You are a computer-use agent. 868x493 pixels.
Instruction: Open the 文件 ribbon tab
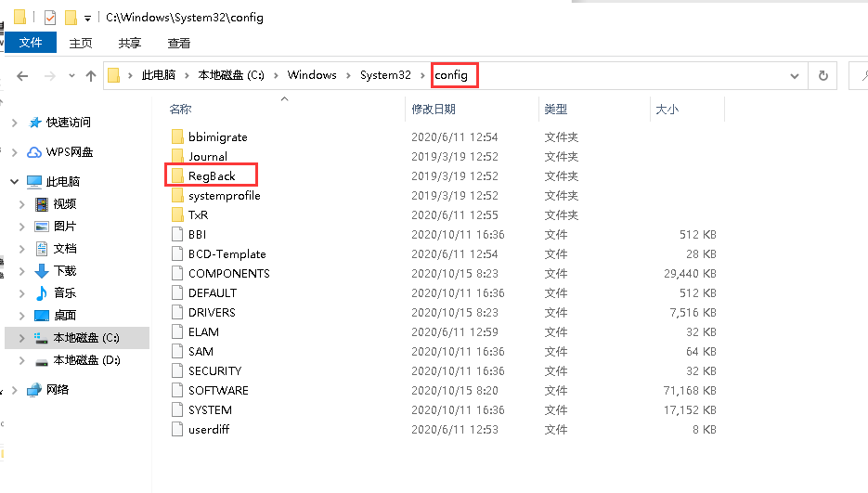(31, 43)
